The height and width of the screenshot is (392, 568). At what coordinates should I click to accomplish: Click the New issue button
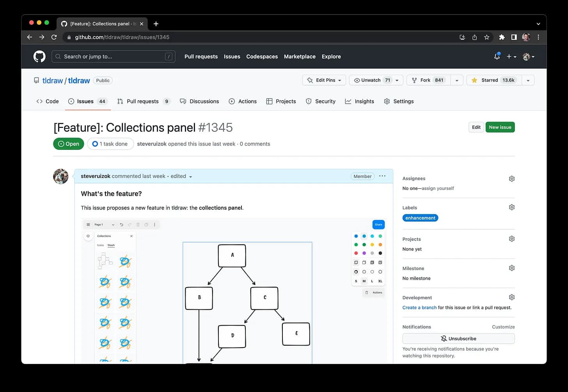[500, 127]
